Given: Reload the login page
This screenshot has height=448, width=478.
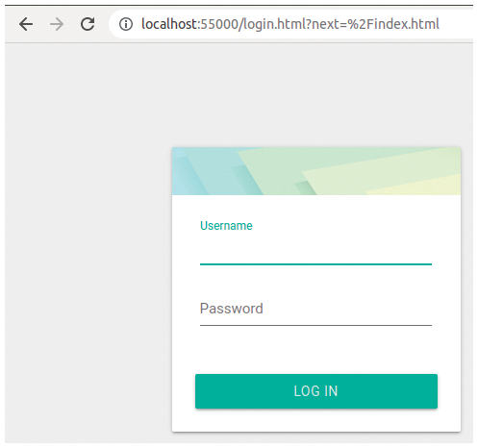Looking at the screenshot, I should [x=88, y=24].
